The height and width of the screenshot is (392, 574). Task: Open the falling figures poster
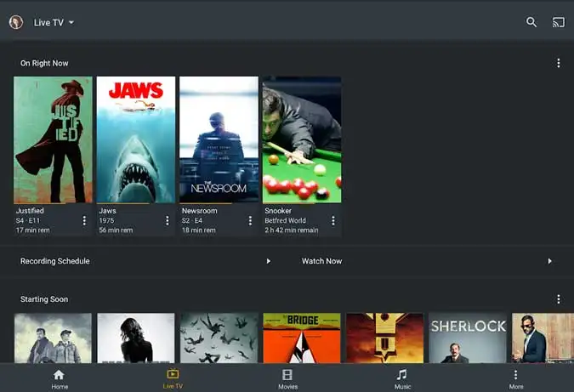219,338
